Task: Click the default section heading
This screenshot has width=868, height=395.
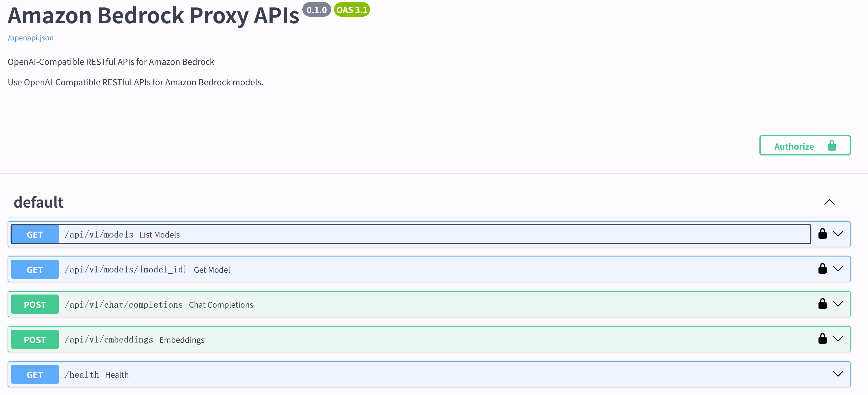Action: pos(39,203)
